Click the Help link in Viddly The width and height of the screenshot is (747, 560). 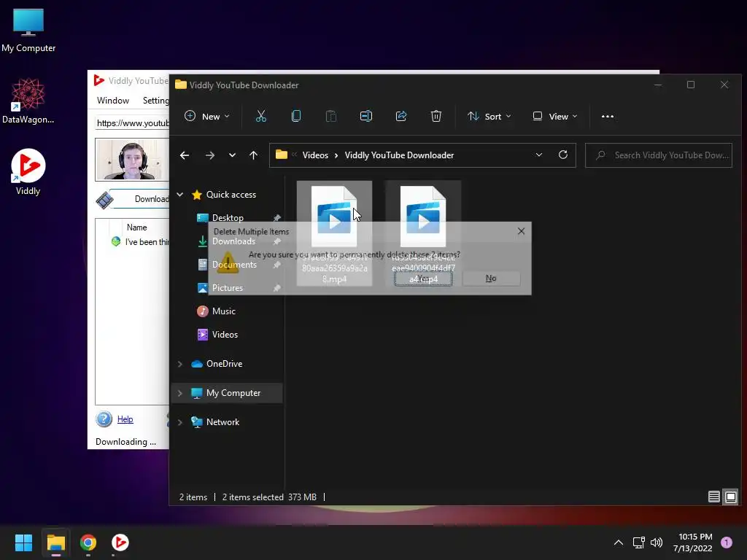tap(125, 419)
